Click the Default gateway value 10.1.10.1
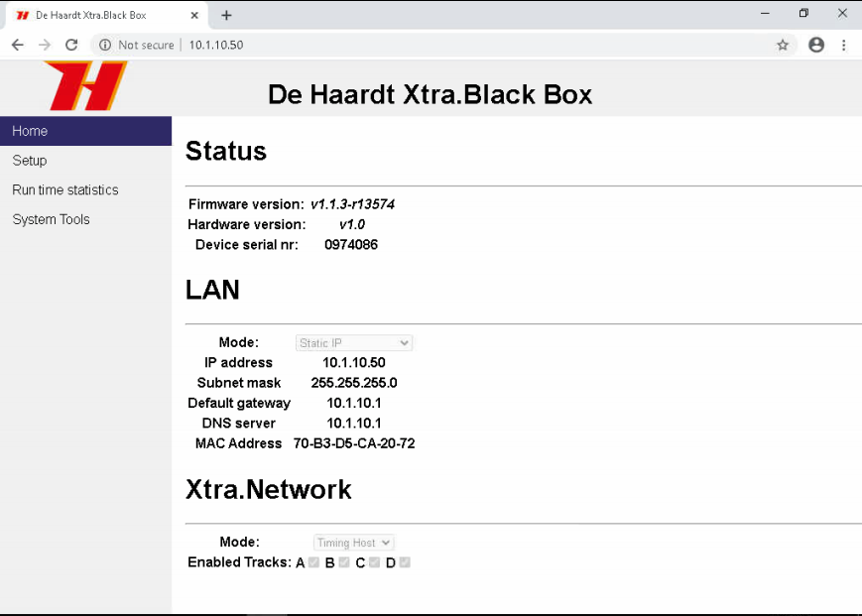The width and height of the screenshot is (862, 616). 354,403
